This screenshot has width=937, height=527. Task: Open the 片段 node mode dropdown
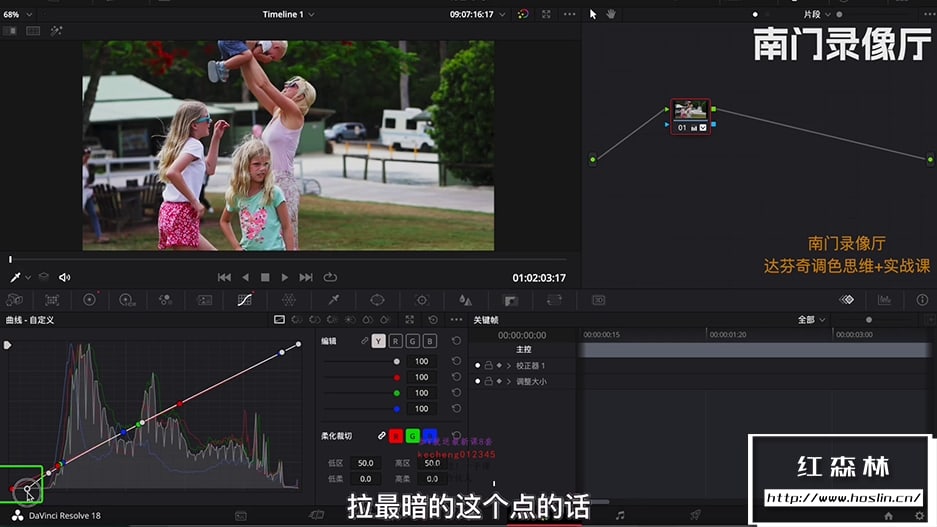coord(816,14)
